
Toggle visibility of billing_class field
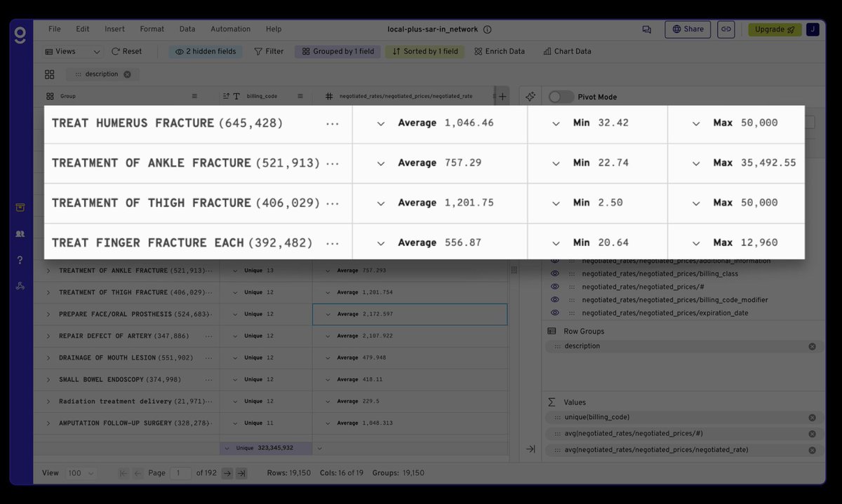554,274
